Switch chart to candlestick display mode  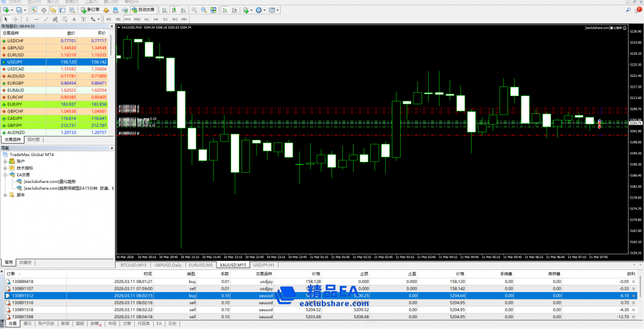pyautogui.click(x=173, y=10)
